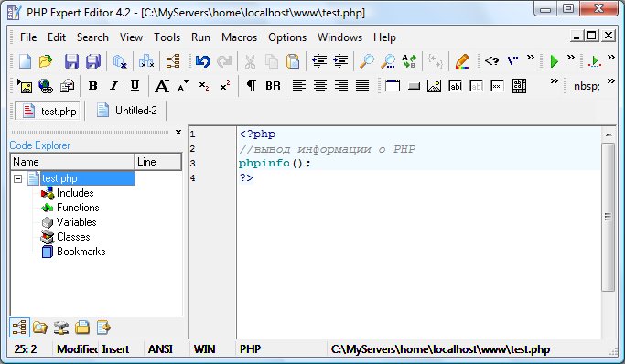Click the Line column header
Image resolution: width=625 pixels, height=364 pixels.
click(157, 162)
